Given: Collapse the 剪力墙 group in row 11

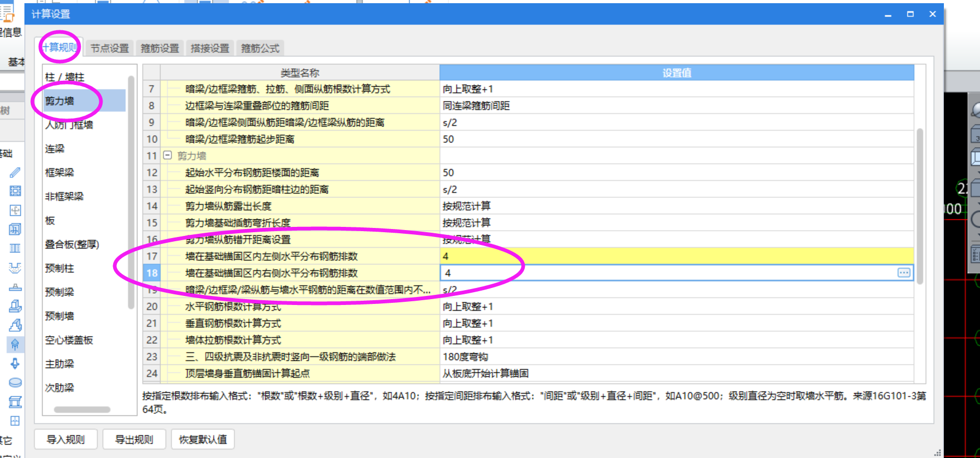Looking at the screenshot, I should click(x=167, y=156).
